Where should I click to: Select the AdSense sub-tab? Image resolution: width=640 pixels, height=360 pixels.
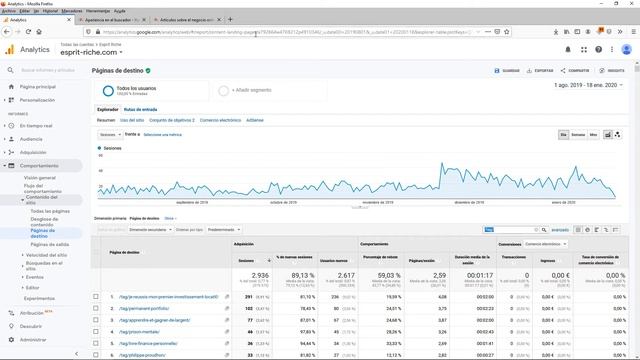[x=255, y=120]
